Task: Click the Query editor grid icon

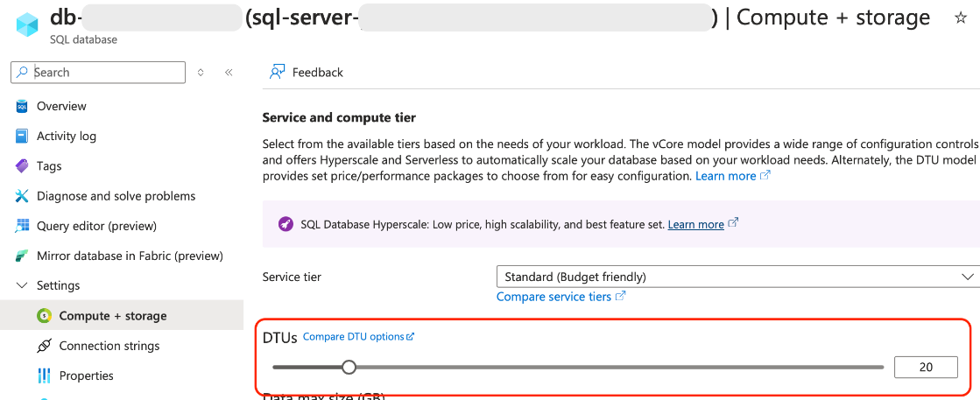Action: 22,226
